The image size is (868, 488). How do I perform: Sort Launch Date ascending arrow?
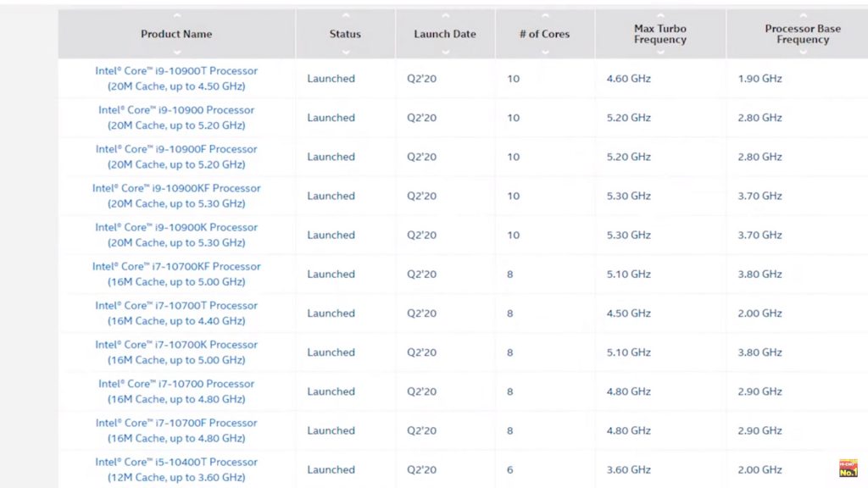point(445,15)
